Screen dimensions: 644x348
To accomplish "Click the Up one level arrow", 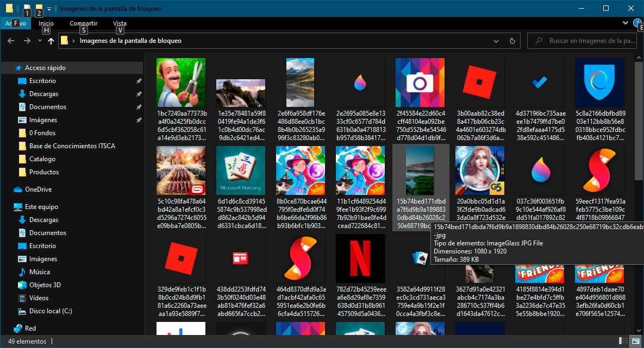I will click(x=51, y=41).
